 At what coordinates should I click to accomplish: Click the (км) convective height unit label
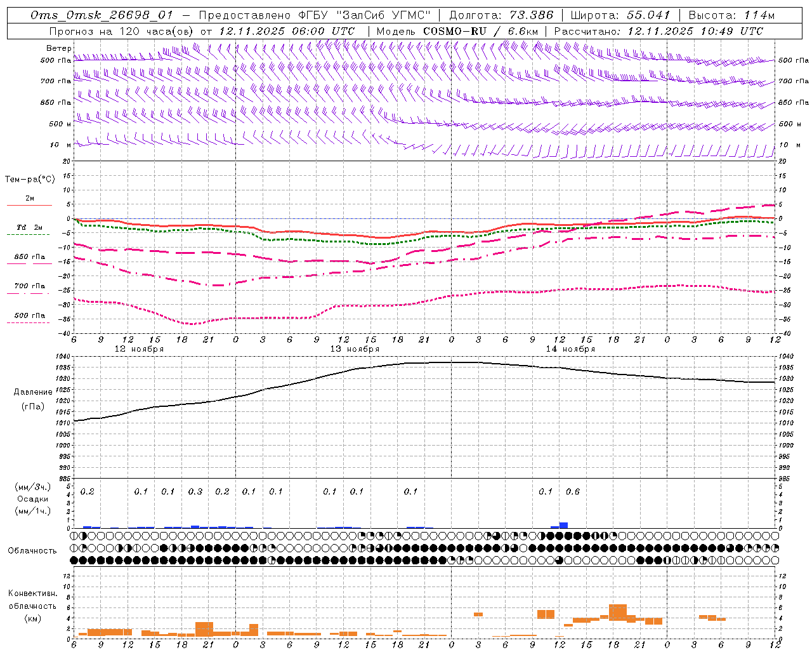point(33,618)
